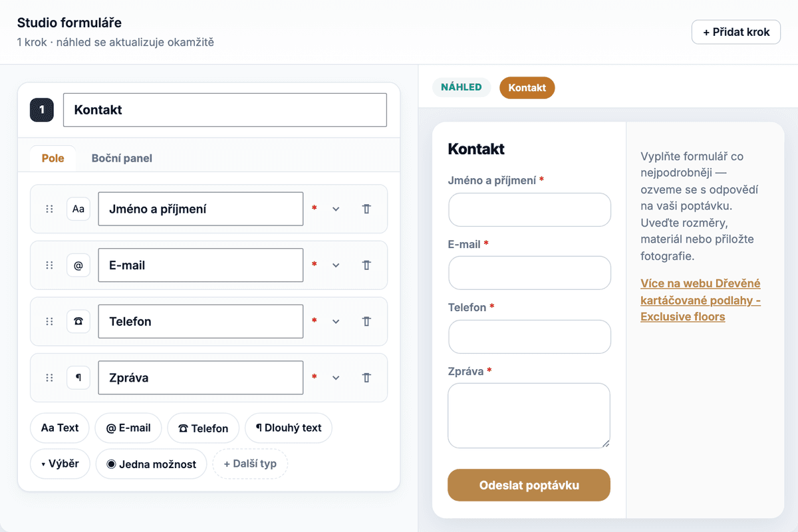
Task: Delete the E-mail field
Action: 366,265
